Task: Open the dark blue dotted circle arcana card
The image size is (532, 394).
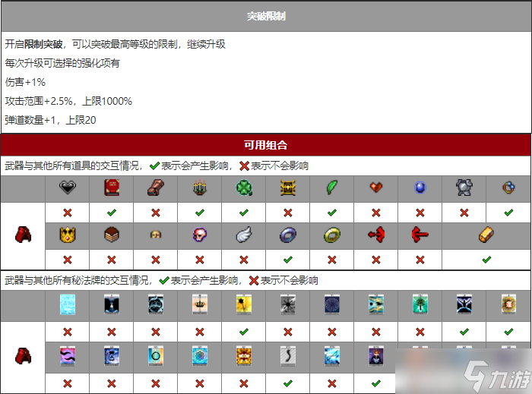Action: (332, 304)
